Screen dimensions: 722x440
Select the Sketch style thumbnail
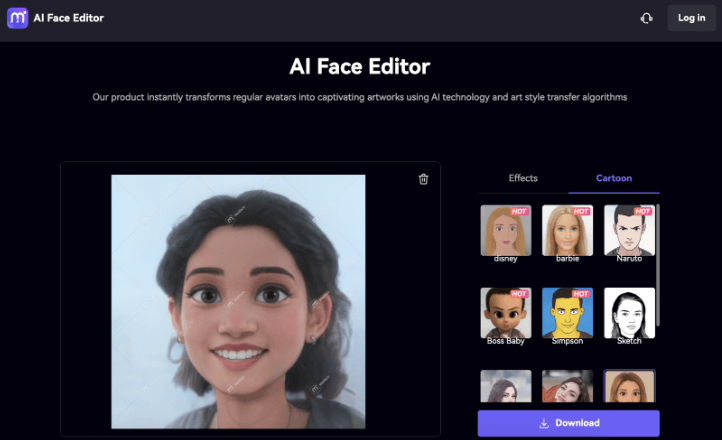pyautogui.click(x=629, y=313)
